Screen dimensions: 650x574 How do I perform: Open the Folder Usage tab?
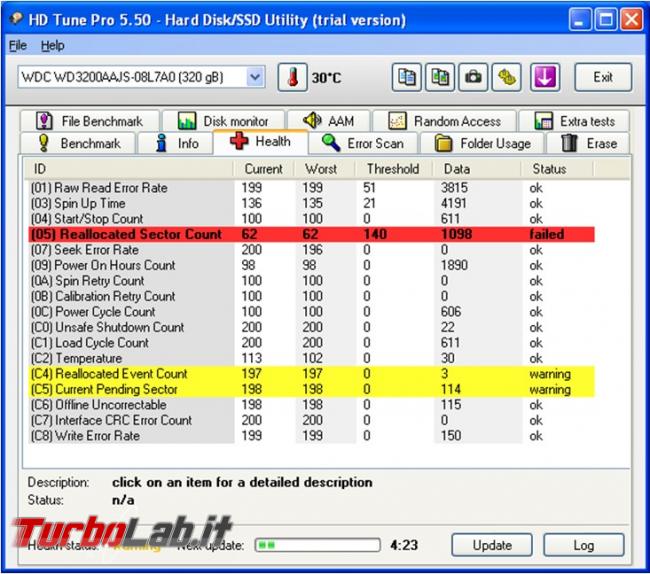pos(482,143)
